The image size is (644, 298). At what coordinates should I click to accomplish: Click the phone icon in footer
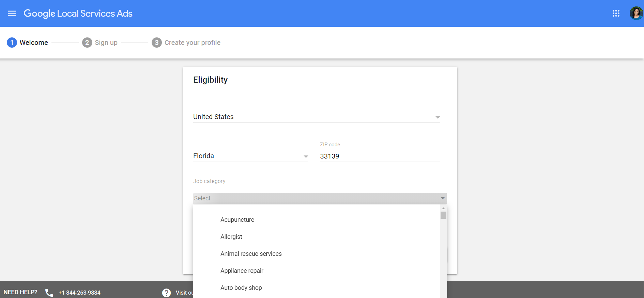(x=49, y=293)
